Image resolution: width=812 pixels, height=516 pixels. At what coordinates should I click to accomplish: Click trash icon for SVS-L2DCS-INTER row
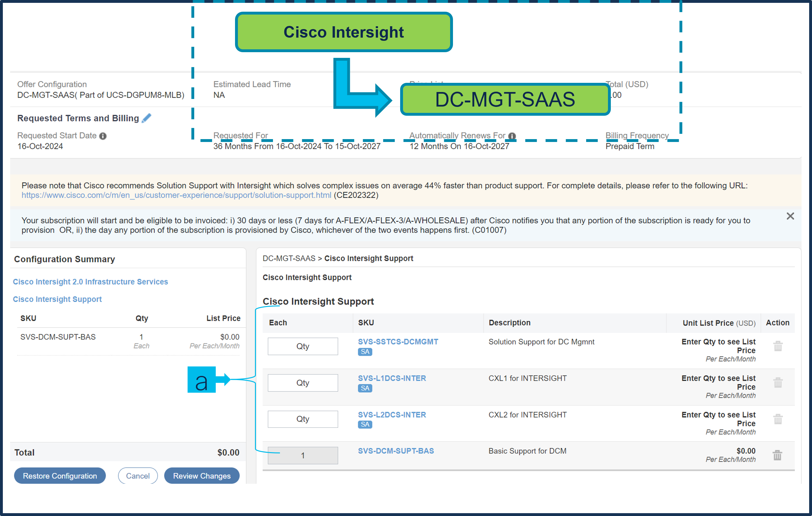[x=778, y=419]
